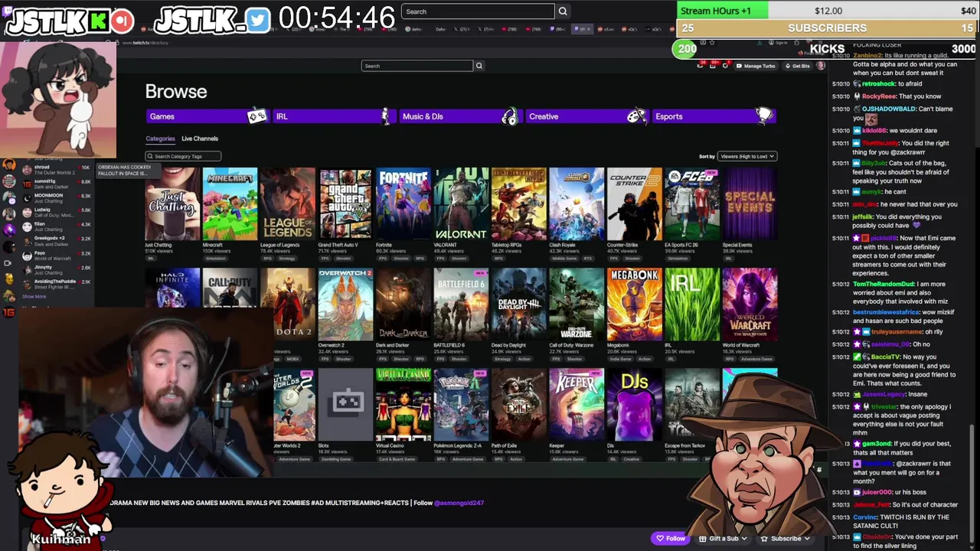Open the Keeper category cover
The height and width of the screenshot is (551, 980).
pos(577,405)
